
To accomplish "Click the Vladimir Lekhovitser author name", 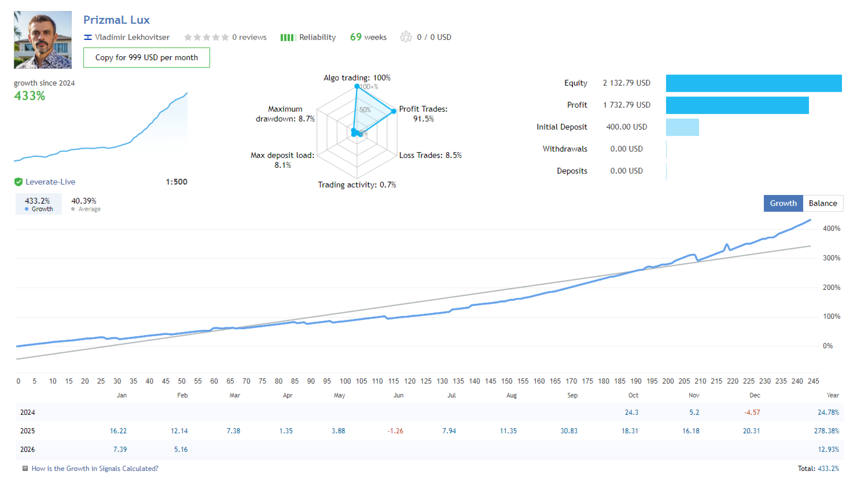I will (x=132, y=36).
